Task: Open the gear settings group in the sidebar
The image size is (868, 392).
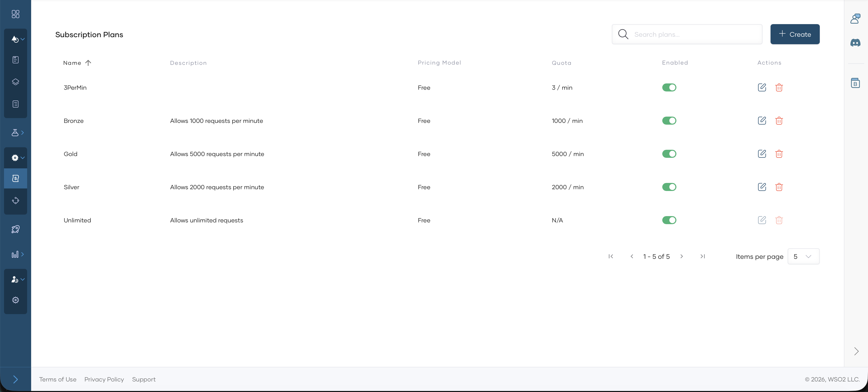Action: [x=15, y=157]
